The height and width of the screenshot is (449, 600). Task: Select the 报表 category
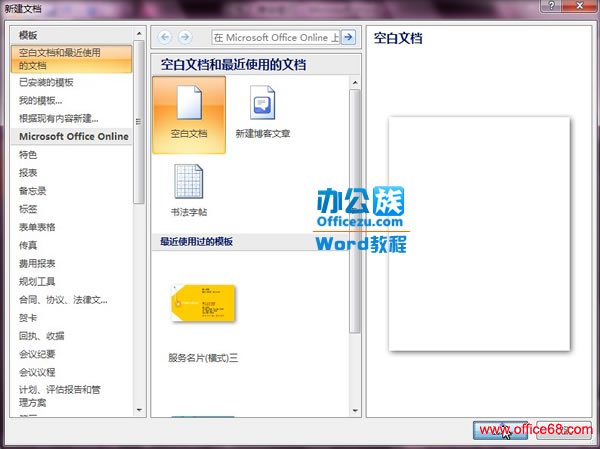pos(28,173)
